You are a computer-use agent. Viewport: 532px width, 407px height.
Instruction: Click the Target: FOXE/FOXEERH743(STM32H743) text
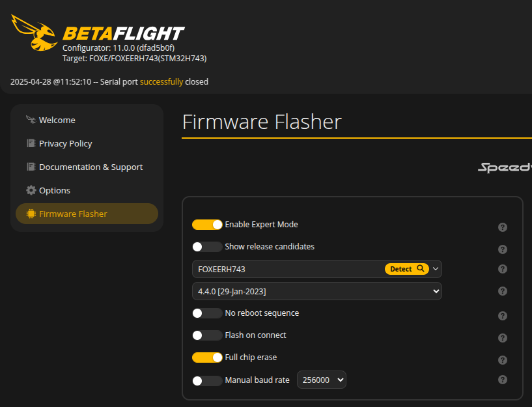coord(134,59)
